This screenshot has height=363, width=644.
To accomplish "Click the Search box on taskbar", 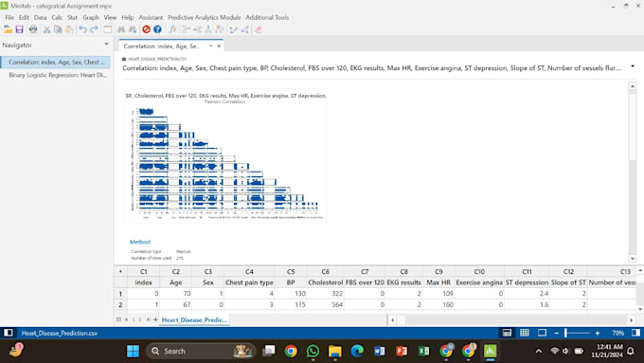I will (201, 351).
